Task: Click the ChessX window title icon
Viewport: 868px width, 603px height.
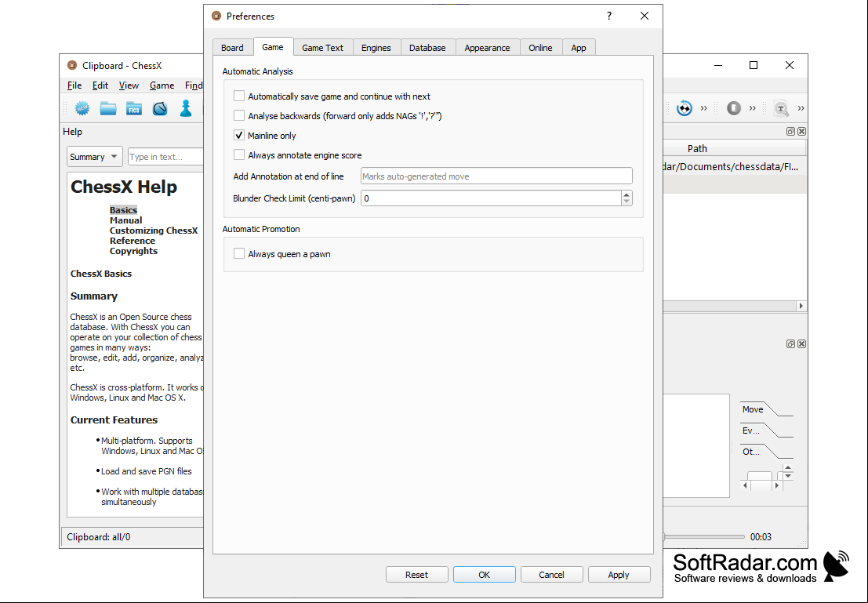Action: coord(72,65)
